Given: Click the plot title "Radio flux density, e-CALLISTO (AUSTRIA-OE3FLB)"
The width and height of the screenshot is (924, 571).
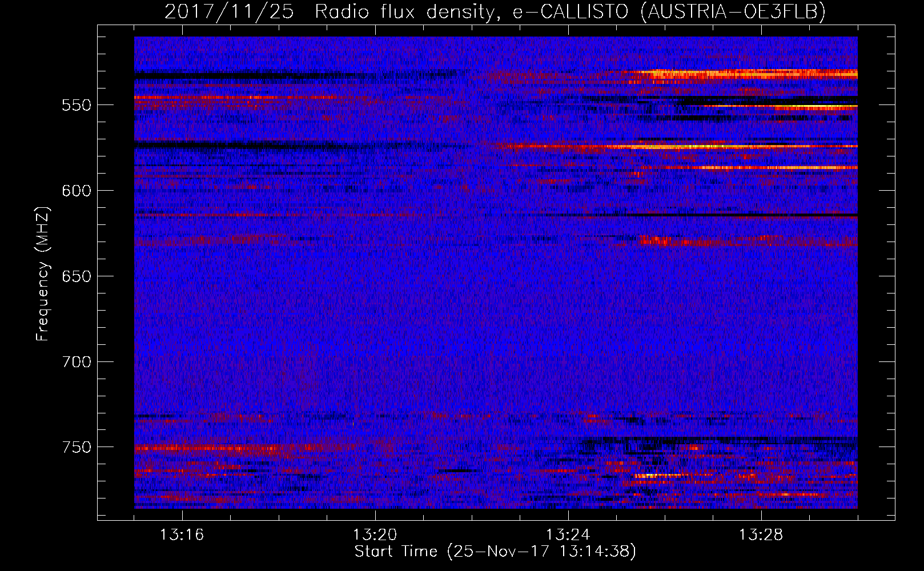Looking at the screenshot, I should pyautogui.click(x=571, y=11).
